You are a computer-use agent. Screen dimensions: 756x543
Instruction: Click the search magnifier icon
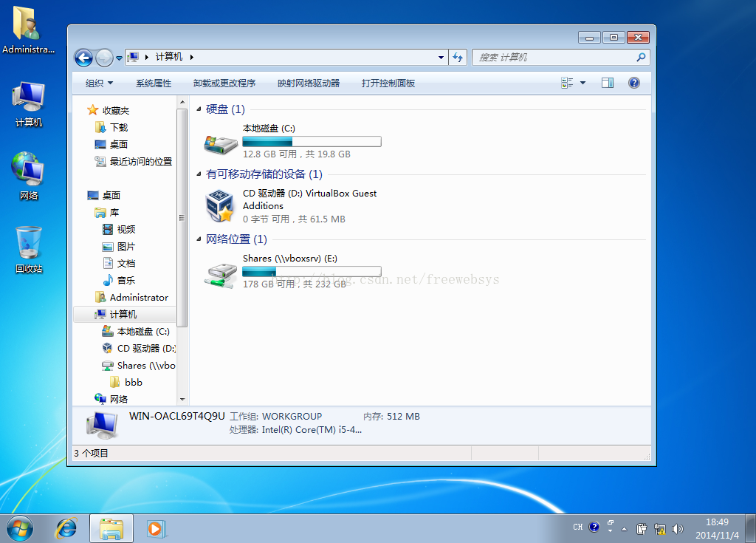click(x=641, y=58)
